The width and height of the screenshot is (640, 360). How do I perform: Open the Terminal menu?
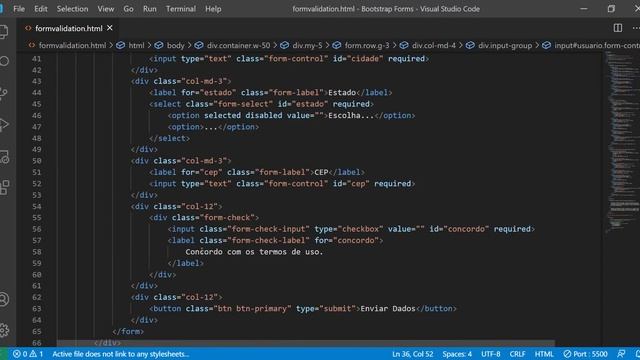coord(181,9)
